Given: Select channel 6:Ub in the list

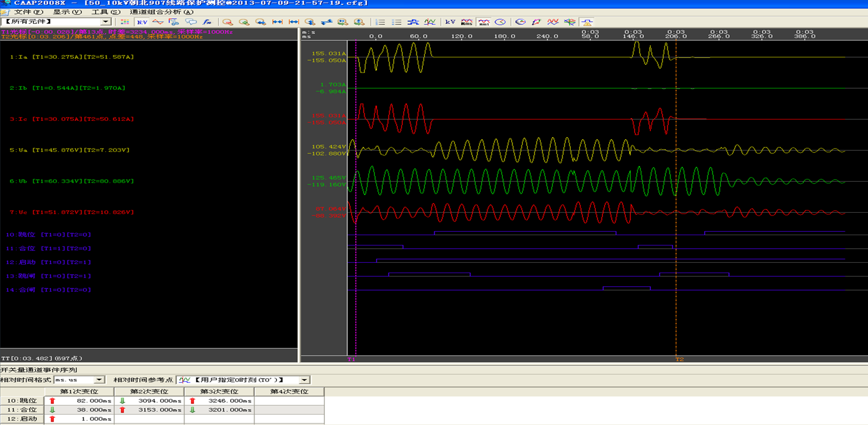Looking at the screenshot, I should (x=71, y=181).
